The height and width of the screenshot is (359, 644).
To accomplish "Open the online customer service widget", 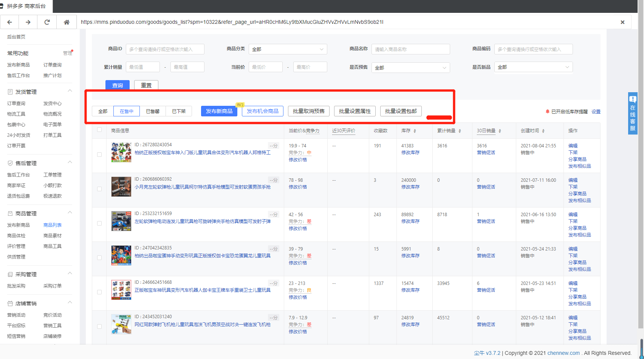I will (x=633, y=113).
